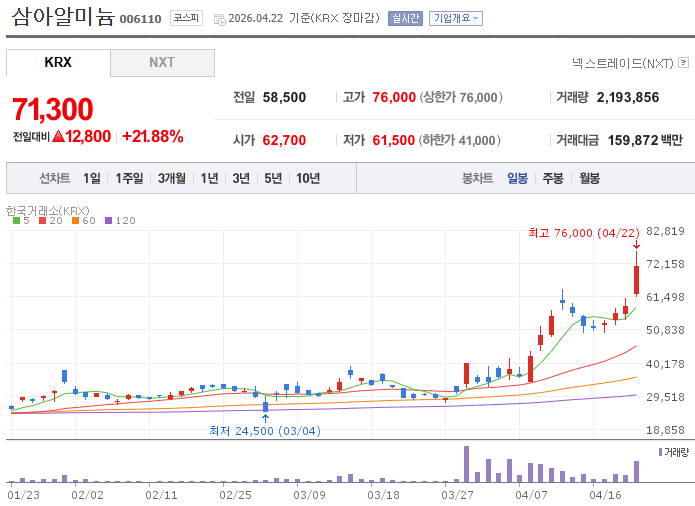Select the 1일 line chart

coord(92,178)
